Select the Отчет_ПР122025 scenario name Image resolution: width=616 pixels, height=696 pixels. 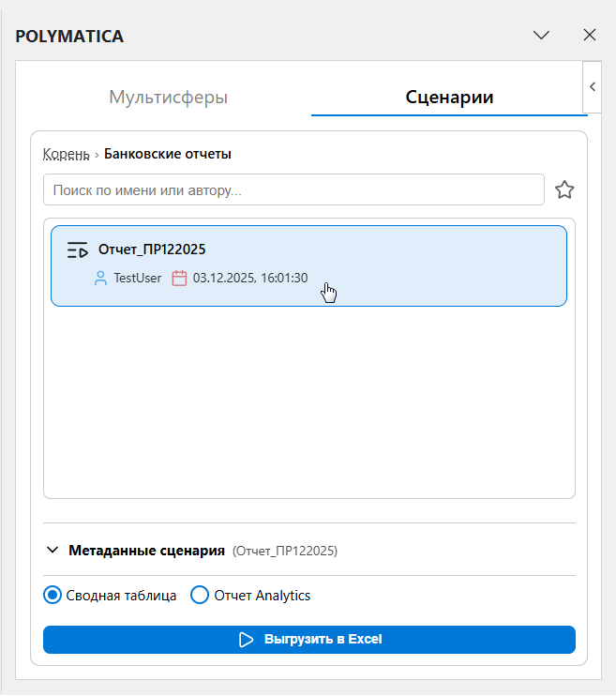(152, 250)
